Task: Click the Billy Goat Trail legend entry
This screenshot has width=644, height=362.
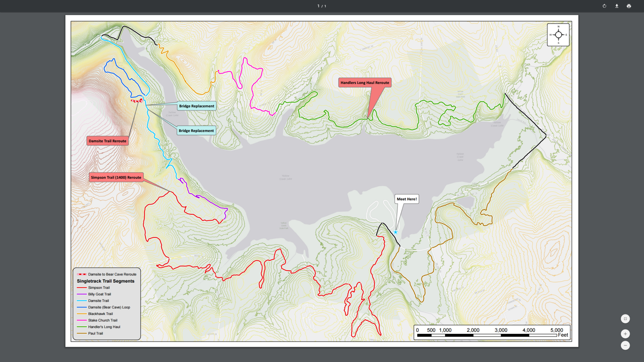Action: [99, 294]
